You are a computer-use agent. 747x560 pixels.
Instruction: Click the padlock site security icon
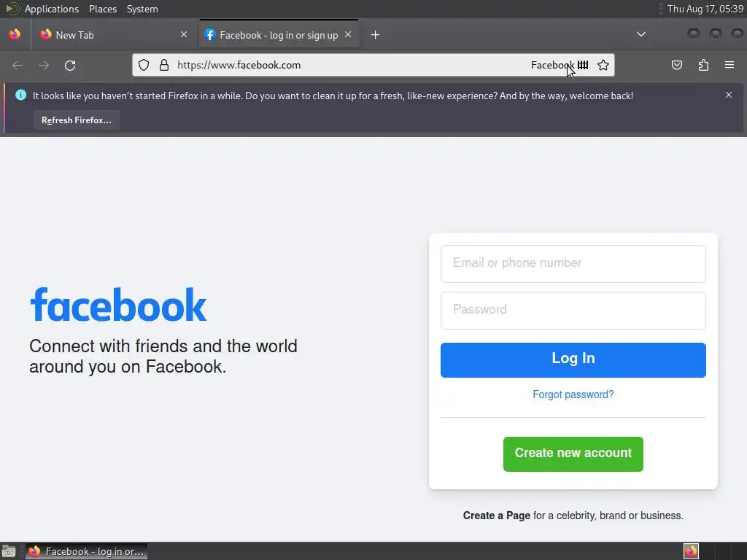pyautogui.click(x=164, y=65)
